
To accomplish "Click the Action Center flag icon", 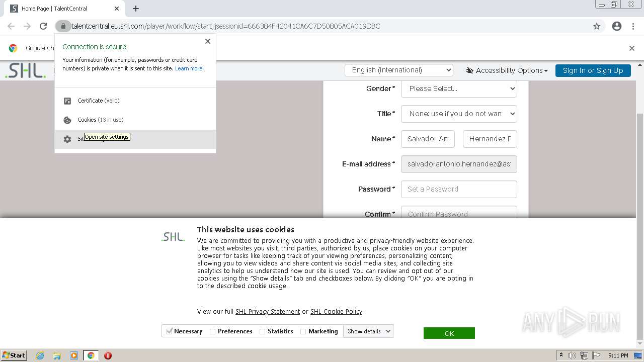I will pos(596,355).
